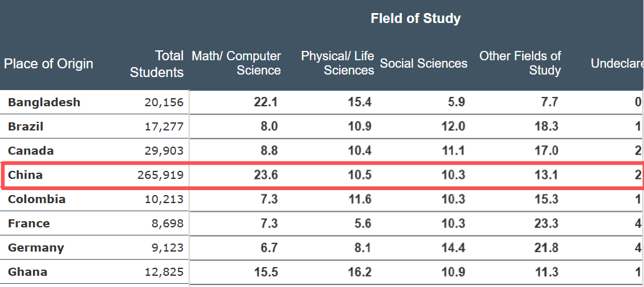Click France's Other Fields value 23.3
The height and width of the screenshot is (287, 644).
546,224
